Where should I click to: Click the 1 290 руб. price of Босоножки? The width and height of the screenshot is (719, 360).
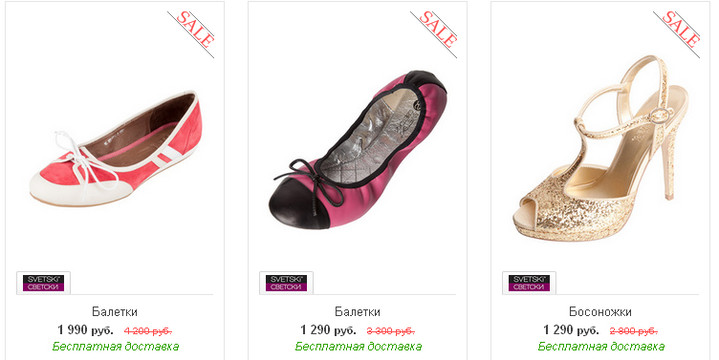point(571,330)
